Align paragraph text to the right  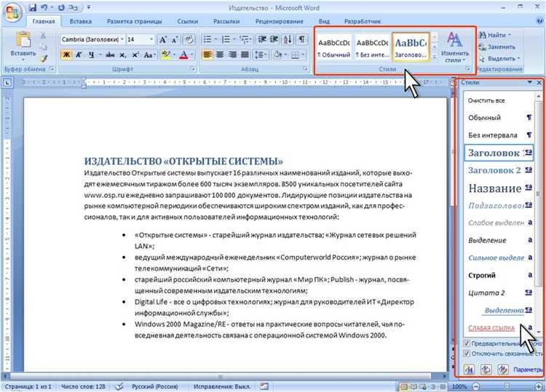[x=232, y=55]
